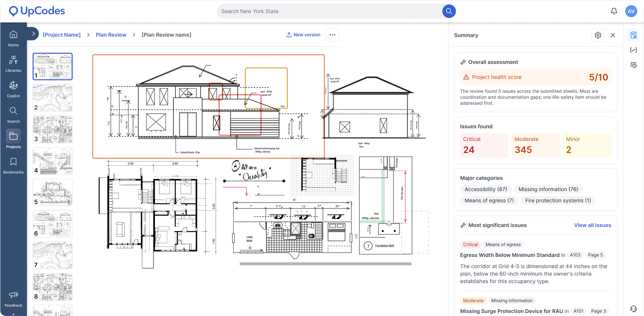Image resolution: width=644 pixels, height=316 pixels.
Task: Open the Libraries section
Action: pos(13,64)
